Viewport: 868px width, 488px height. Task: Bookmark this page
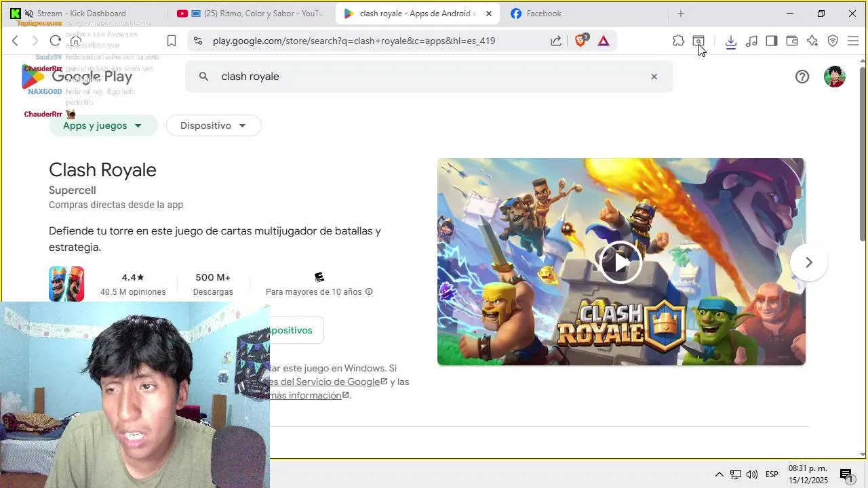tap(172, 41)
